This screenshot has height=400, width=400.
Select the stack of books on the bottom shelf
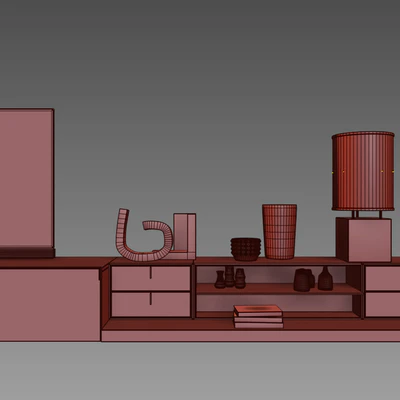pyautogui.click(x=258, y=317)
